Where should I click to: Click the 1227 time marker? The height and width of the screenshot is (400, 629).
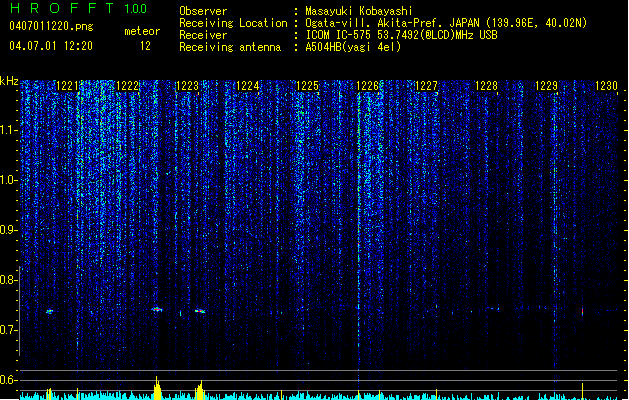[x=426, y=86]
